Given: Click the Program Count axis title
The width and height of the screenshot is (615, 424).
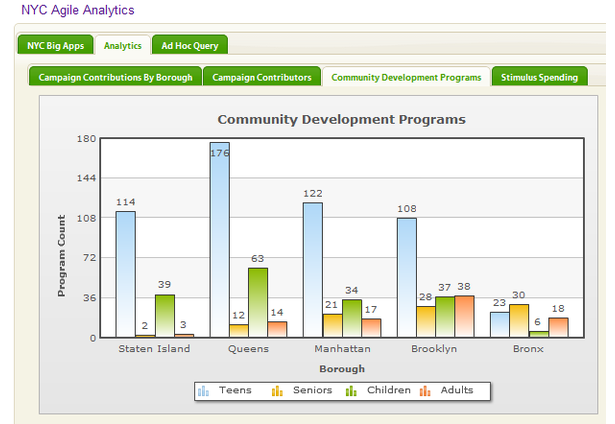Looking at the screenshot, I should coord(61,256).
